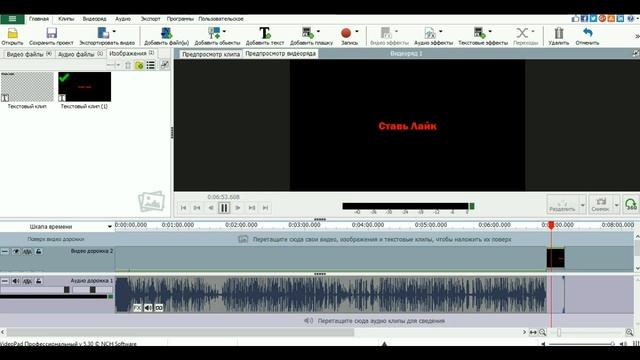Viewport: 640px width, 360px height.
Task: Open the green main menu button
Action: [12, 19]
